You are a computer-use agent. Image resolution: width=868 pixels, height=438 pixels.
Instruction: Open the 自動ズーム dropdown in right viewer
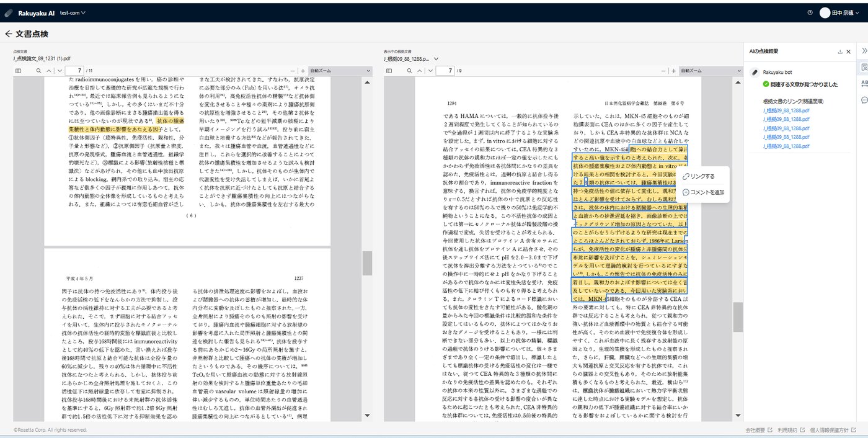click(712, 71)
